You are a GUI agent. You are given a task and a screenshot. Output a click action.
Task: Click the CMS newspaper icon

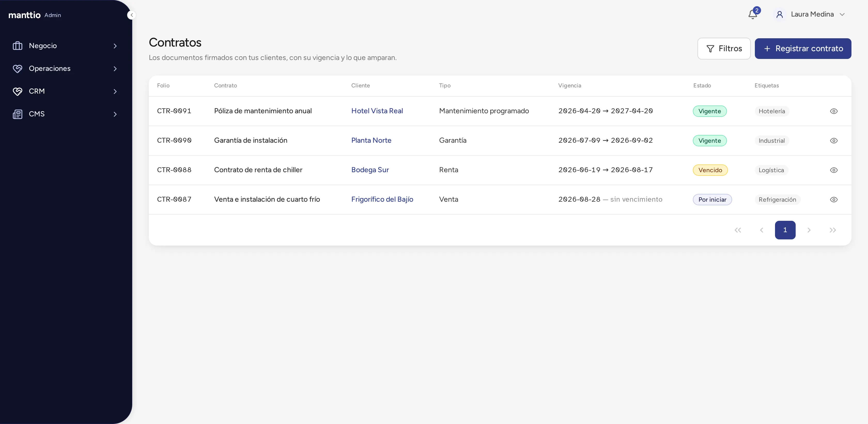(x=18, y=114)
